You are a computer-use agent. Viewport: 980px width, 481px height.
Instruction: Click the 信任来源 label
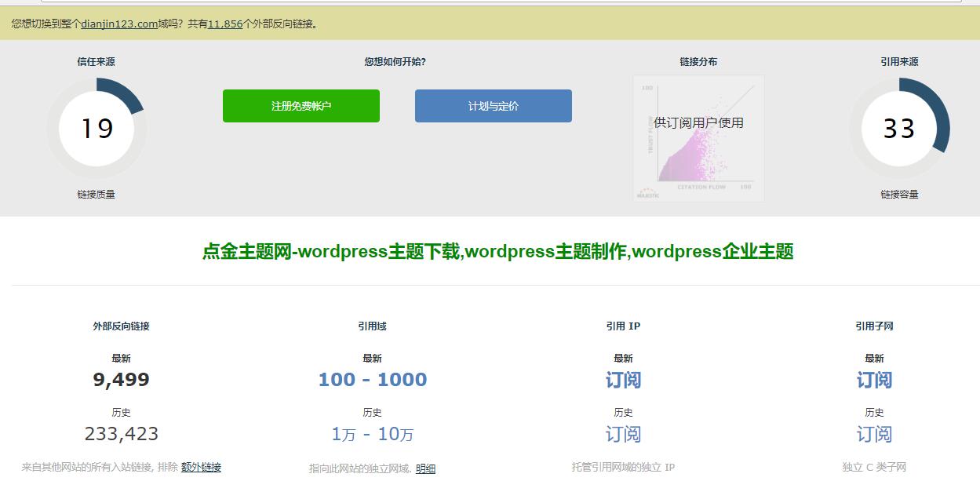pyautogui.click(x=96, y=61)
